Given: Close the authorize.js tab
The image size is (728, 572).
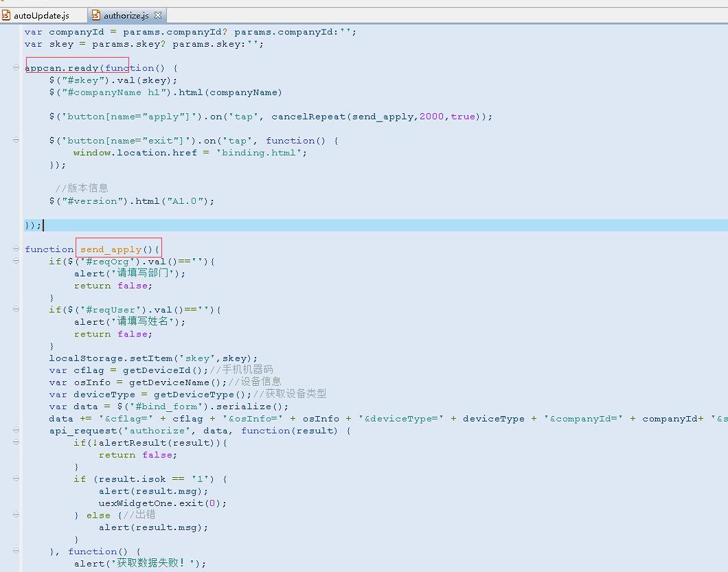Looking at the screenshot, I should coord(158,15).
